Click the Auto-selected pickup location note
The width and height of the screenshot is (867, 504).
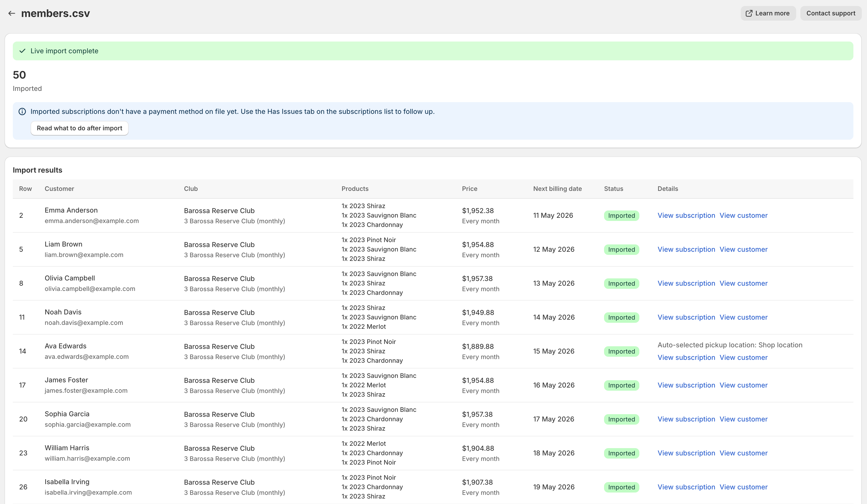730,345
